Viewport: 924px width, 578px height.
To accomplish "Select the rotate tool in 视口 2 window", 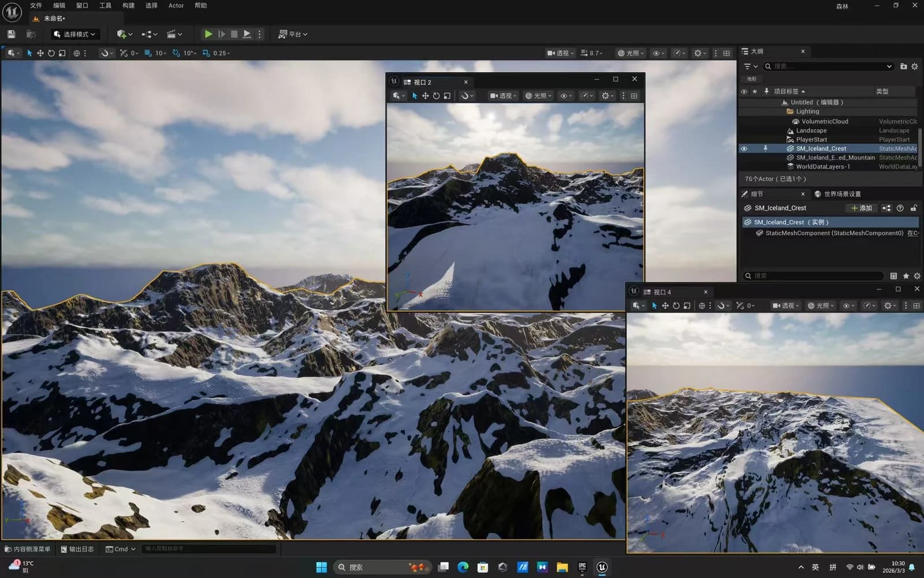I will pyautogui.click(x=436, y=96).
